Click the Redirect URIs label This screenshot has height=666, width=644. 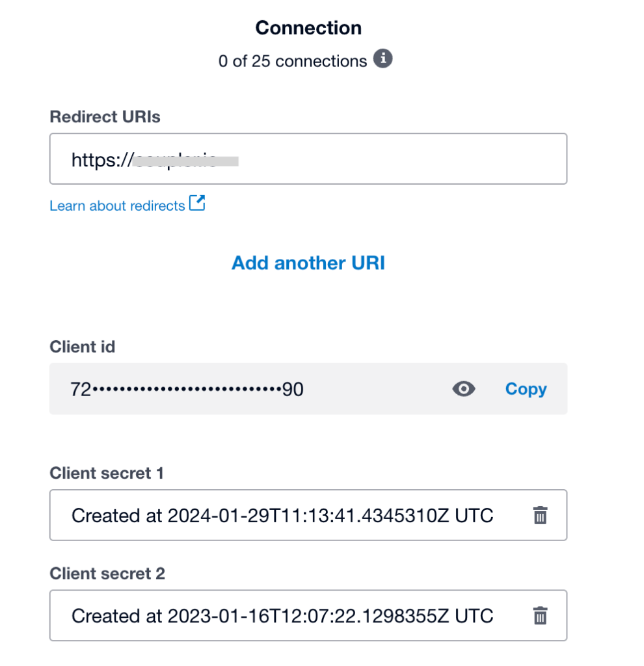[105, 117]
